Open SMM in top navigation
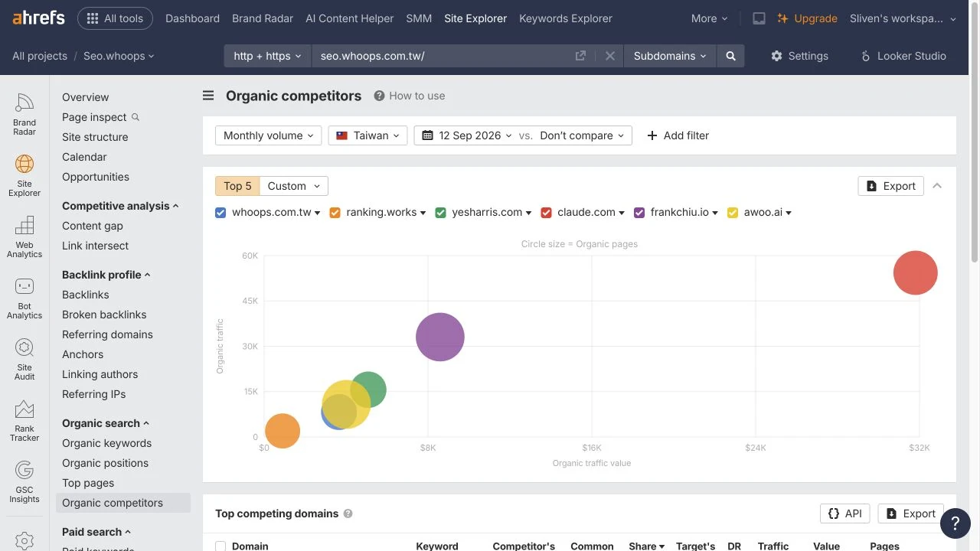The width and height of the screenshot is (980, 551). [x=419, y=18]
